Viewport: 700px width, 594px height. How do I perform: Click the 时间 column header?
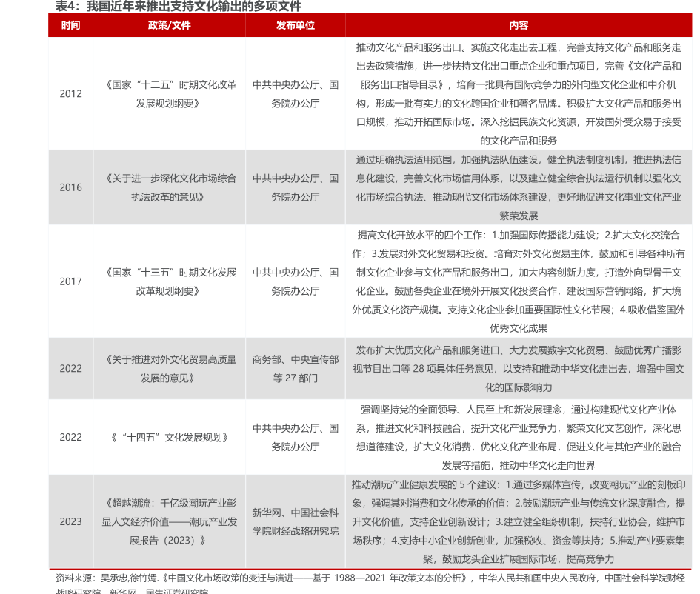[71, 25]
